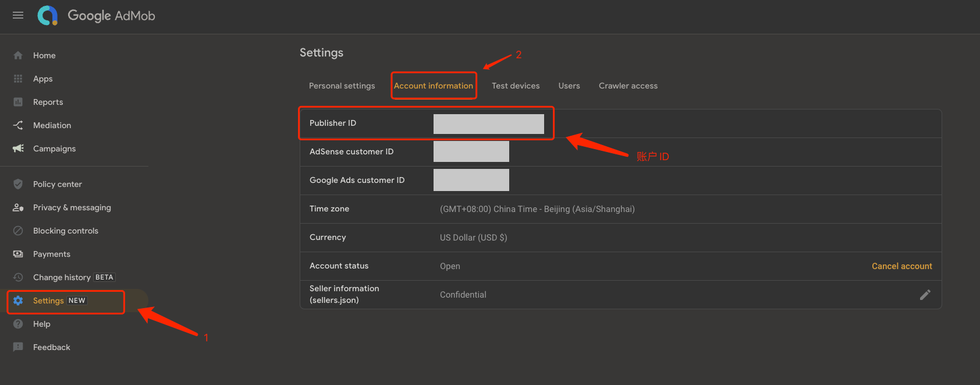Screen dimensions: 980x385
Task: Click the Google AdMob logo
Action: tap(97, 16)
